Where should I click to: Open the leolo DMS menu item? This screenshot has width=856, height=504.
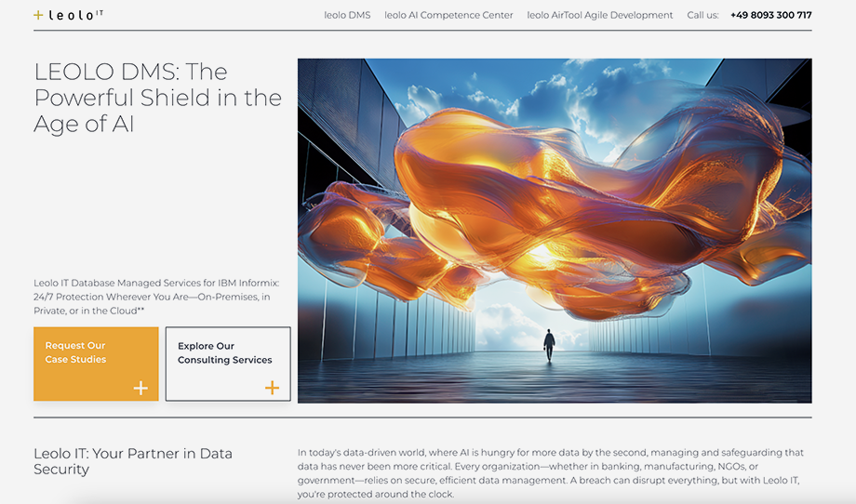tap(347, 15)
